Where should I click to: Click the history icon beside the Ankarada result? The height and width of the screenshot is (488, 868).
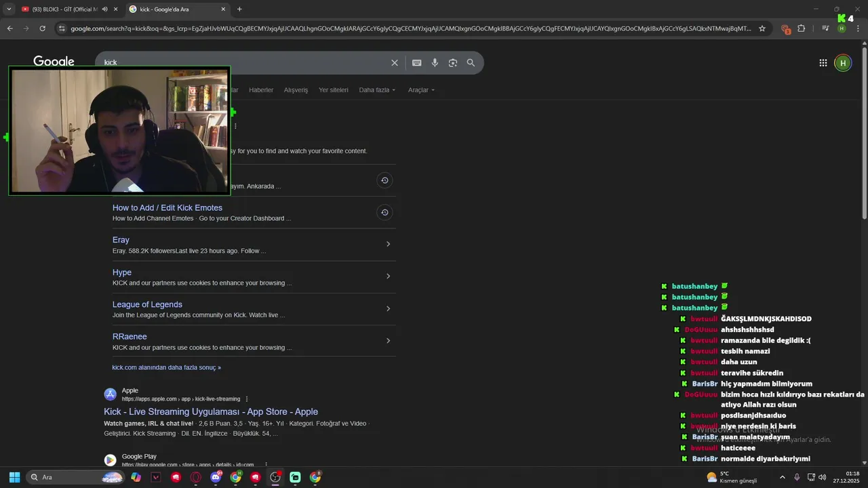384,180
